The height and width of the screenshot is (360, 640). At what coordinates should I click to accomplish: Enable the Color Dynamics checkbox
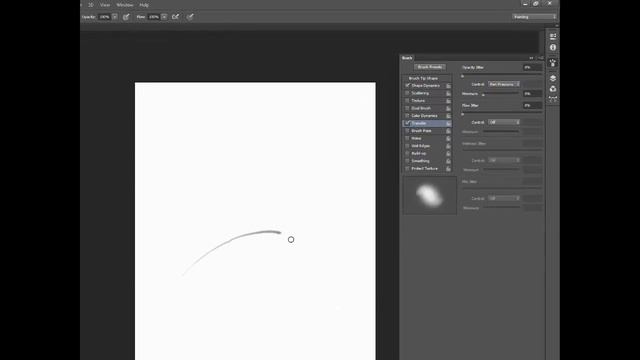tap(407, 116)
